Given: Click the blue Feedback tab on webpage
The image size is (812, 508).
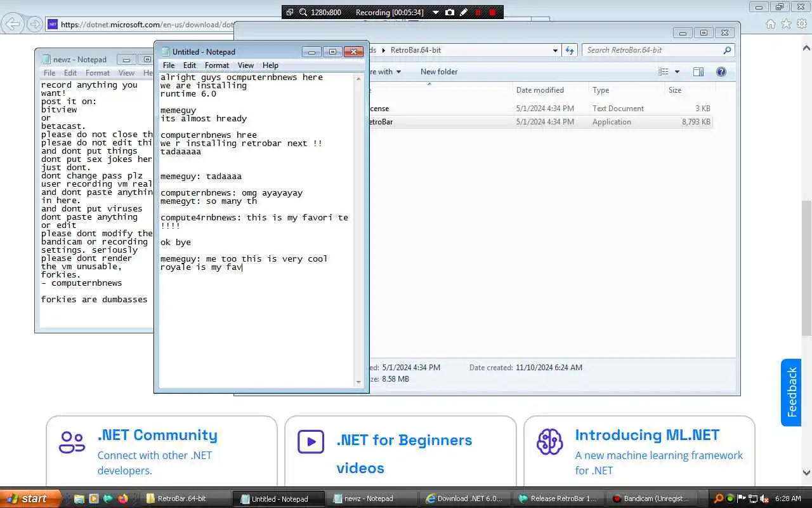Looking at the screenshot, I should [791, 392].
